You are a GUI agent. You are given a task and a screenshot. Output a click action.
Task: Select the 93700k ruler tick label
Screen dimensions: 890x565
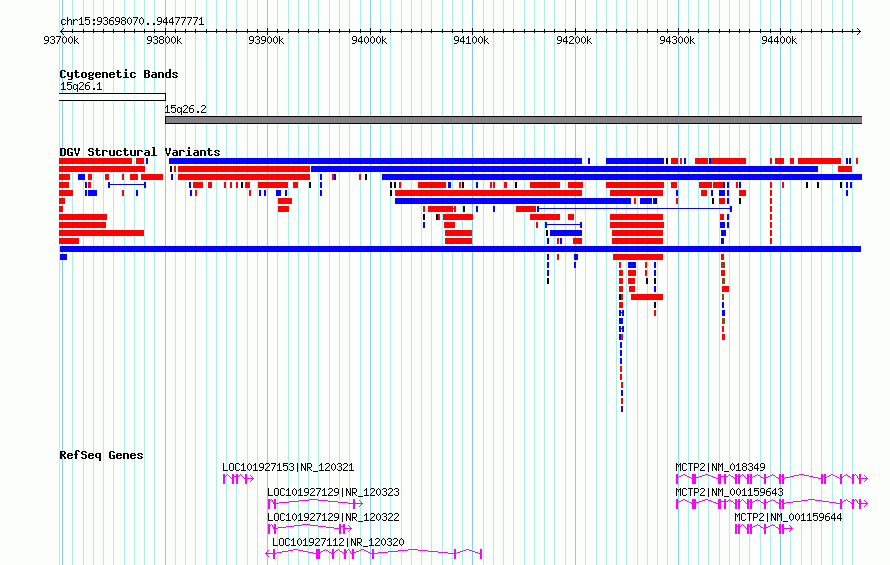coord(61,40)
